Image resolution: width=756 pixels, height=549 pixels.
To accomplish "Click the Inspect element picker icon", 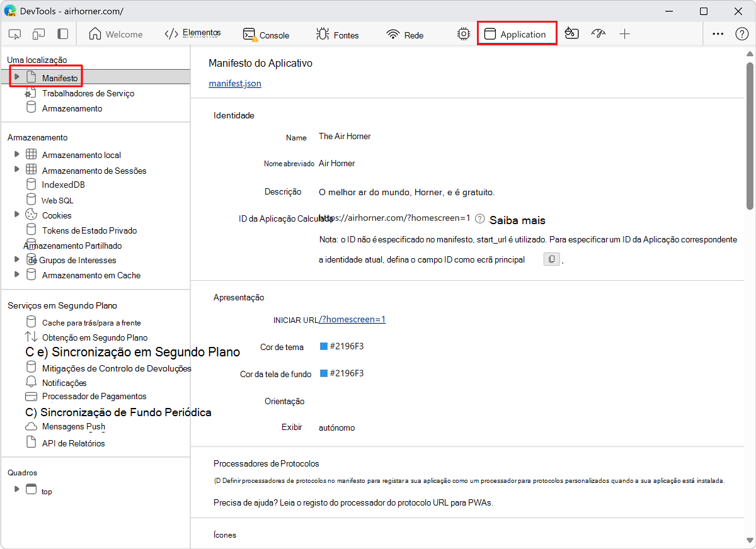I will (x=15, y=34).
